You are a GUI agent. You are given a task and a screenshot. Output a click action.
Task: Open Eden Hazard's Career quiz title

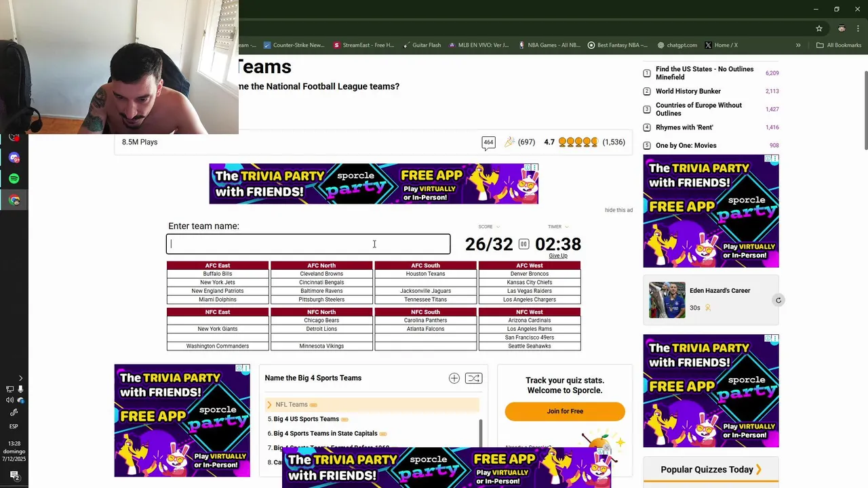tap(720, 291)
